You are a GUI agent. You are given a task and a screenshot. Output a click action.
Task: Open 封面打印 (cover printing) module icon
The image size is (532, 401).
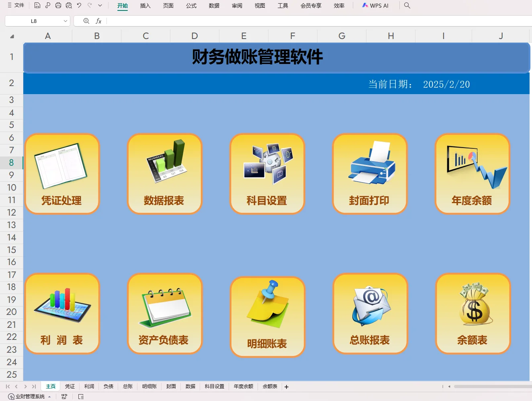(369, 173)
